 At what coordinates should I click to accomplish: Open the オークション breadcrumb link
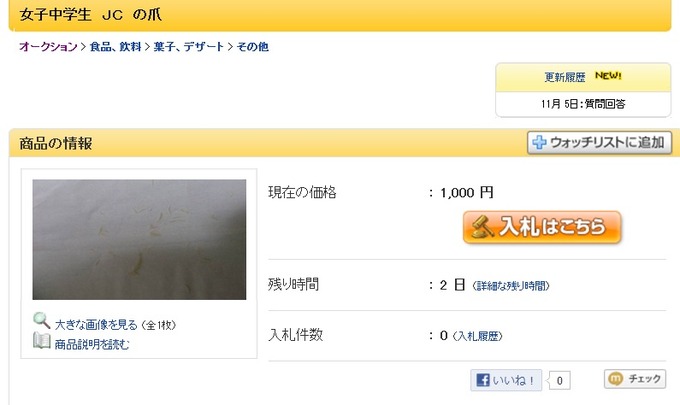pyautogui.click(x=48, y=46)
